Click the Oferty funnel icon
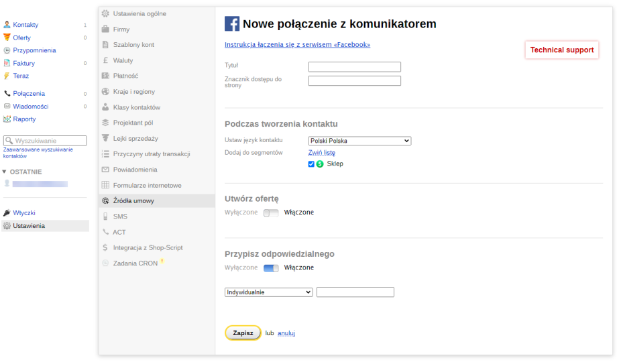The image size is (617, 364). (7, 38)
